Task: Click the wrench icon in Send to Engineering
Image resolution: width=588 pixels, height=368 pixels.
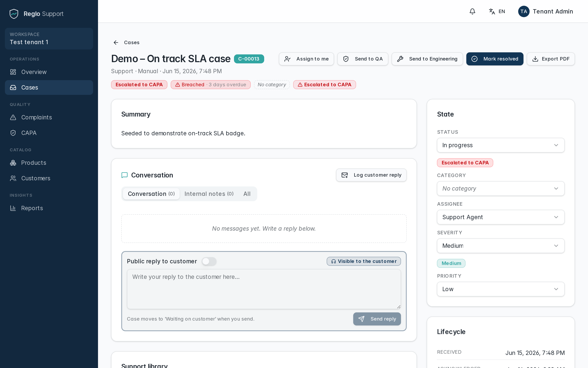Action: 400,59
